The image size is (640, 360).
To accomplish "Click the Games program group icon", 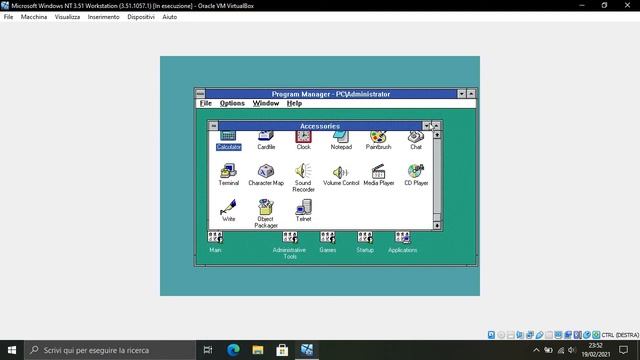I will 328,242.
